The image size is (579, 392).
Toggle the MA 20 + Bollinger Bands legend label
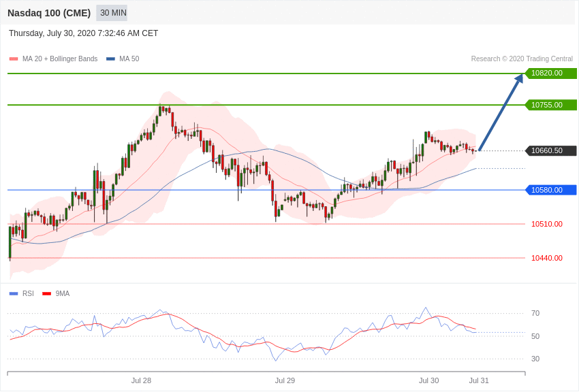click(x=60, y=59)
